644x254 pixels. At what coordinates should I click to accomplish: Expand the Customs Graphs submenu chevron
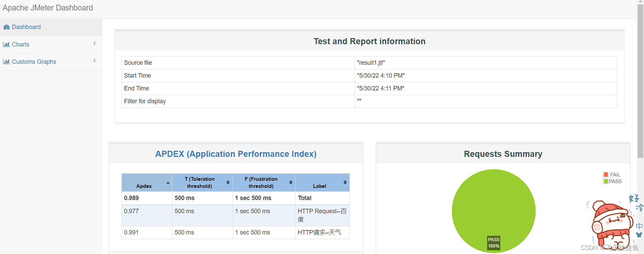pos(94,61)
